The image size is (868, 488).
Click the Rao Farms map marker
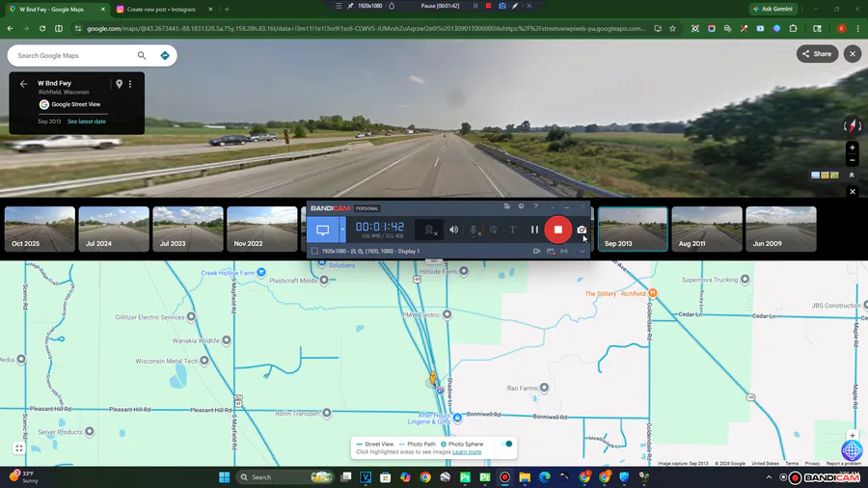point(544,388)
